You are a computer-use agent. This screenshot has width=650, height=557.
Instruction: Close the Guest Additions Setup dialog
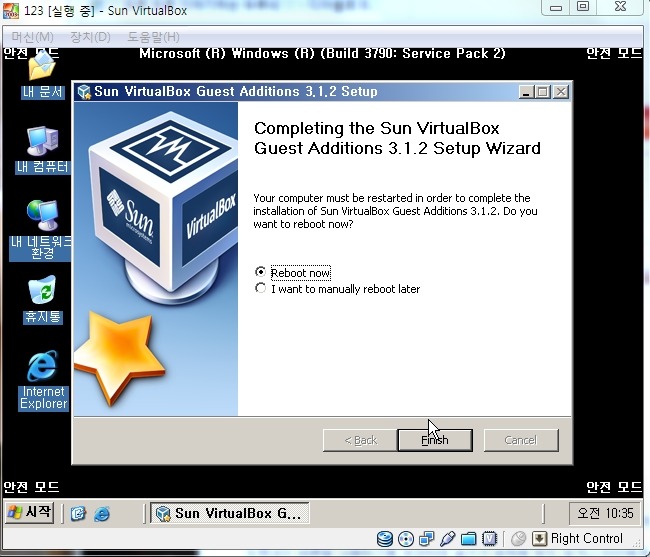coord(561,92)
